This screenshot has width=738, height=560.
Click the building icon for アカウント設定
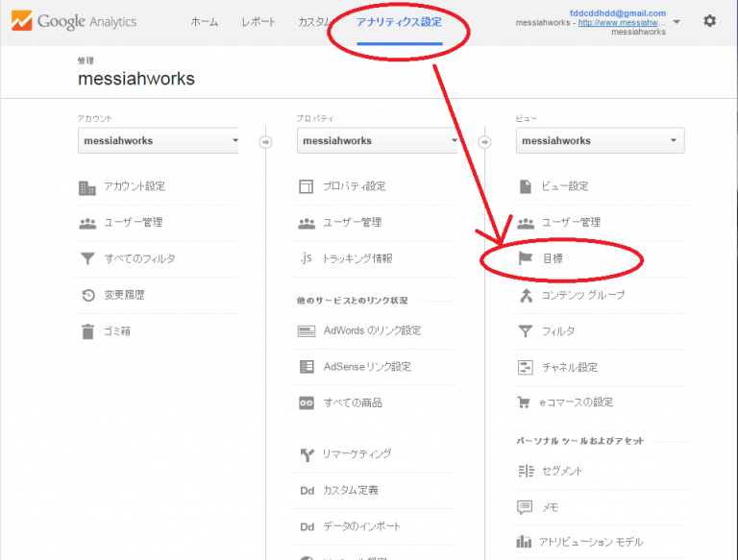click(x=87, y=186)
